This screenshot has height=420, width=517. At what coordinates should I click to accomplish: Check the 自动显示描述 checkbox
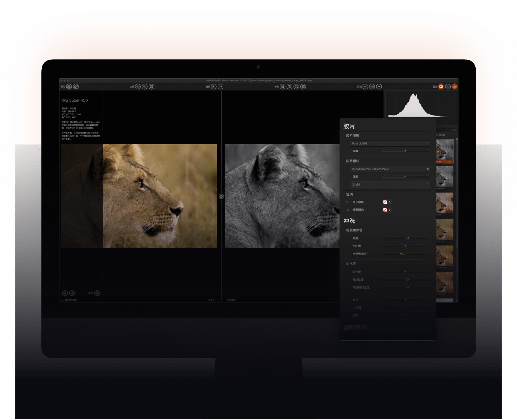(62, 300)
